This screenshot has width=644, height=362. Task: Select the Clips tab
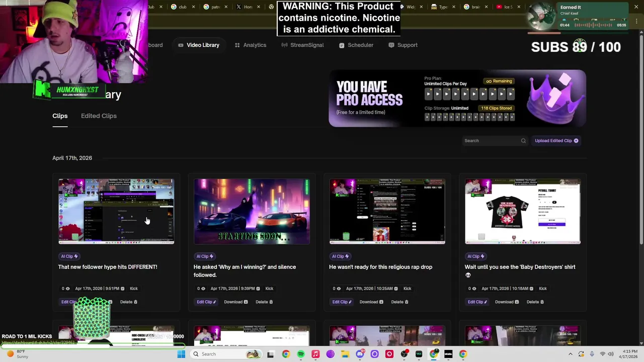60,116
